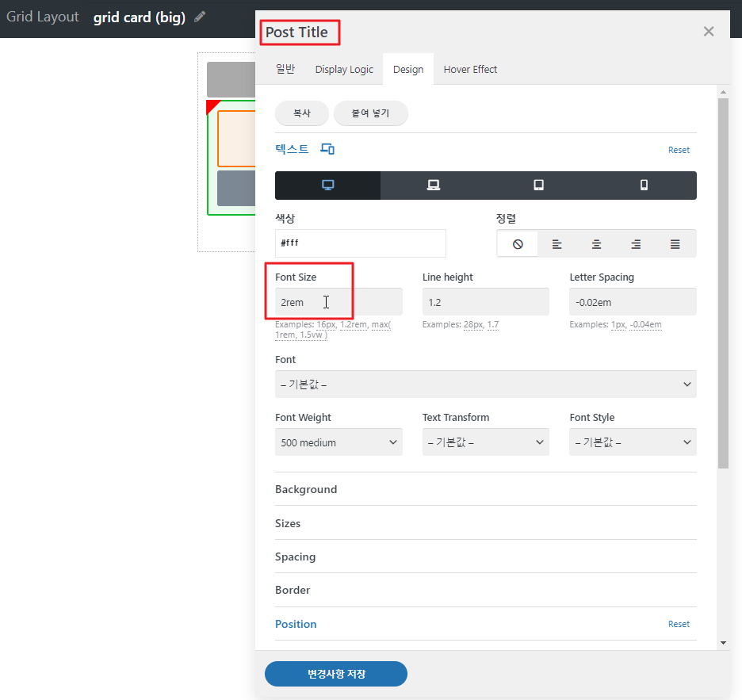The width and height of the screenshot is (742, 700).
Task: Switch to the Display Logic tab
Action: [344, 69]
